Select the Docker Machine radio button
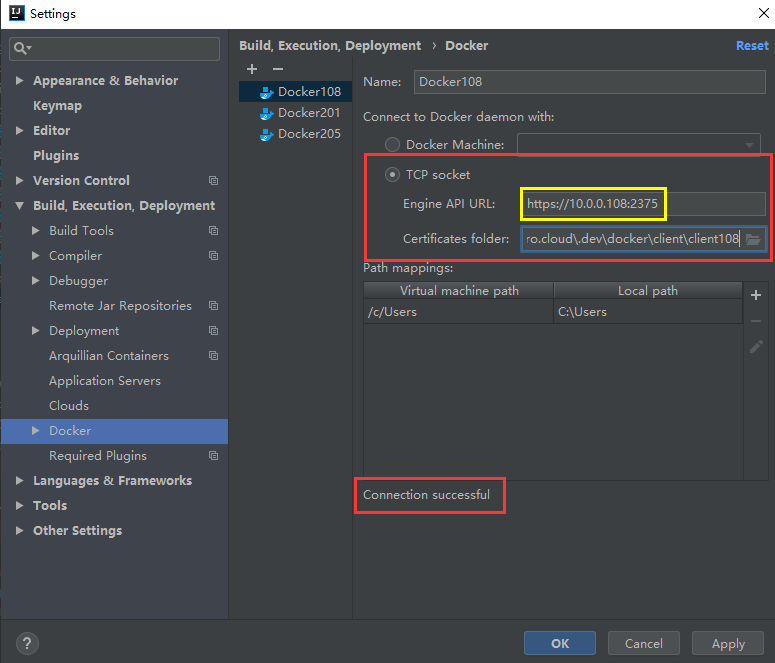The width and height of the screenshot is (775, 663). click(392, 145)
